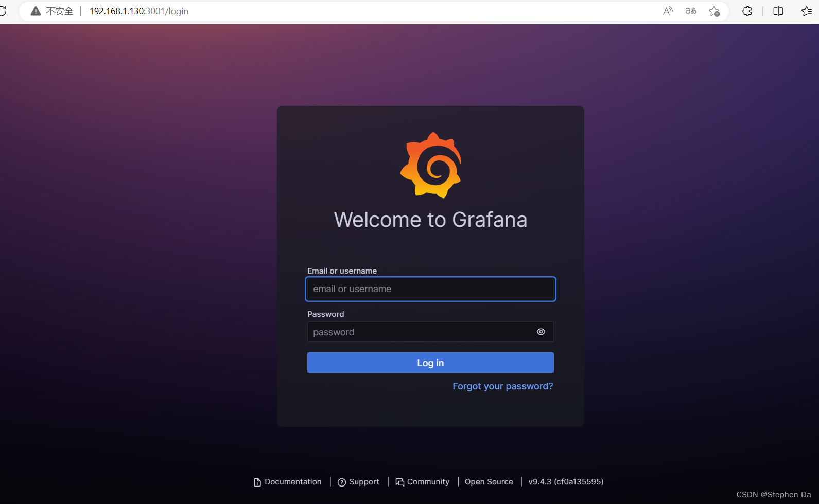Focus the email or username field
Image resolution: width=819 pixels, height=504 pixels.
point(430,289)
